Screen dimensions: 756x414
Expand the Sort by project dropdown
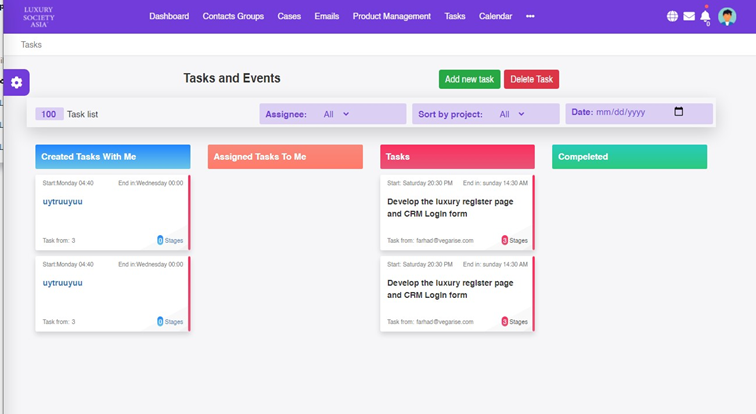(510, 114)
